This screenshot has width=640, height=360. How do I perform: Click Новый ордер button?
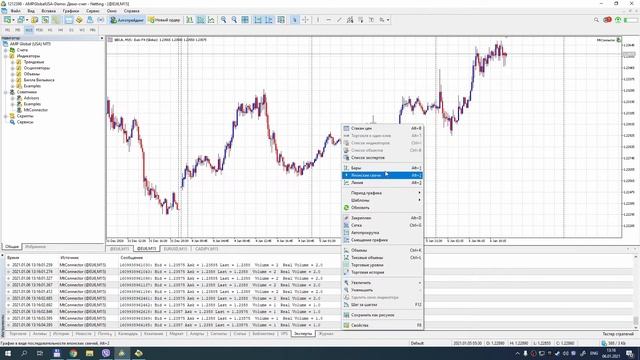coord(164,20)
